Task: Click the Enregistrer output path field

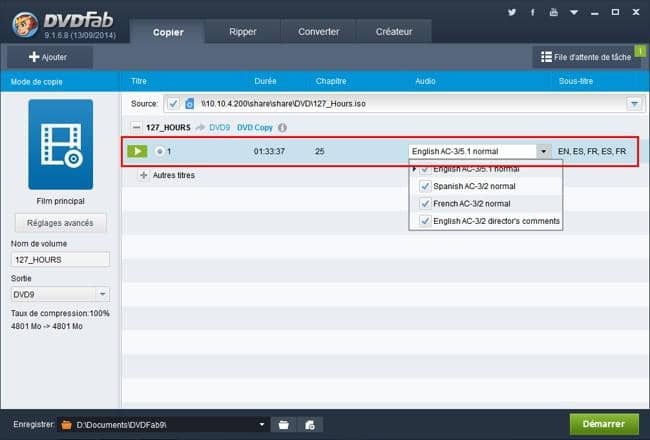Action: tap(162, 425)
